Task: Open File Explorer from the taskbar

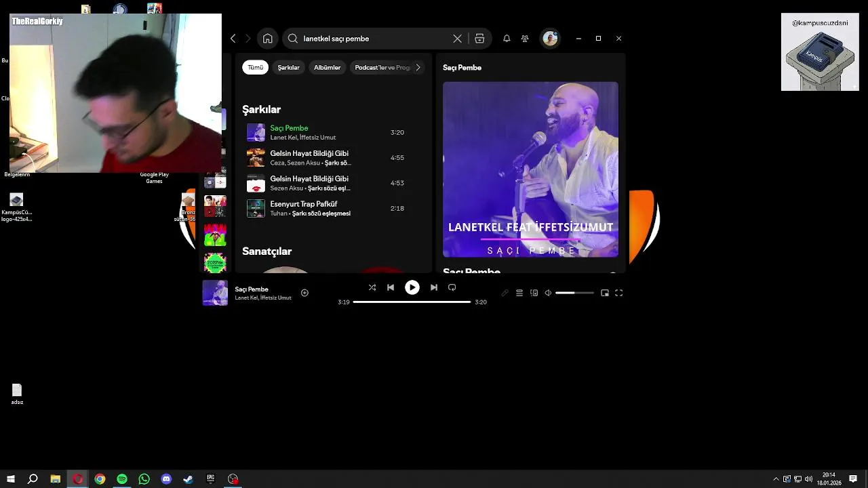Action: [56, 479]
